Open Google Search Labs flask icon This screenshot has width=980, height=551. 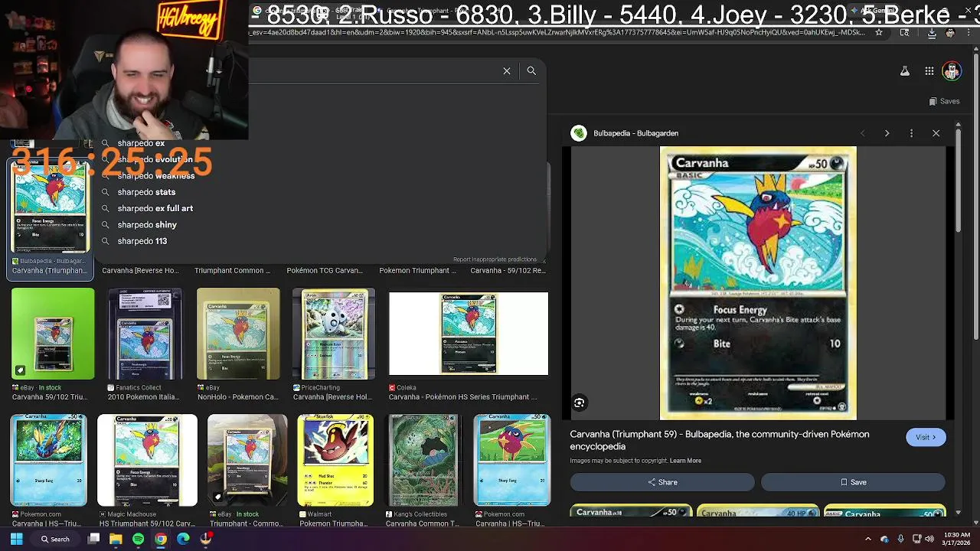[904, 71]
